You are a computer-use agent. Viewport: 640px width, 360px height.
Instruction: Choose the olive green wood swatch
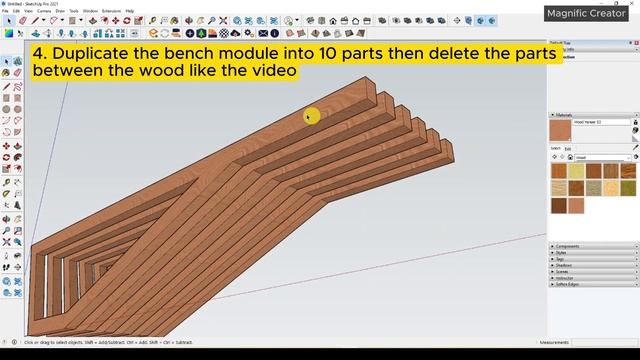pos(628,188)
